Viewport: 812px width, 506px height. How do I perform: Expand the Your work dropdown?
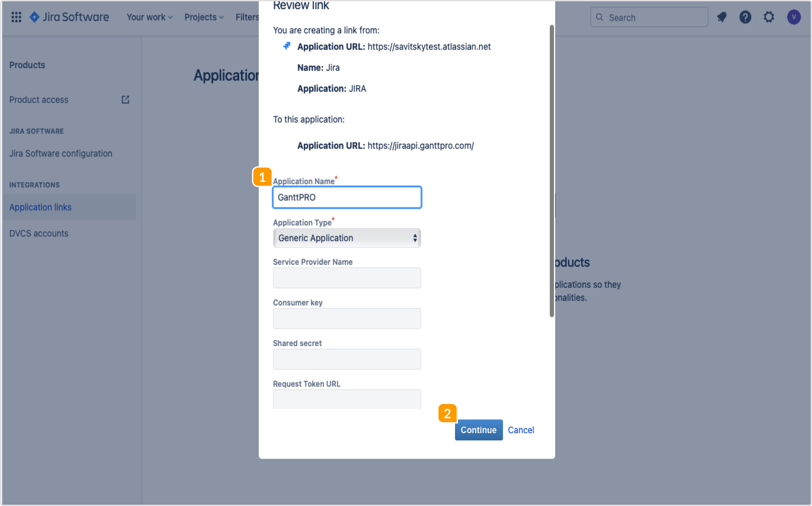click(149, 17)
